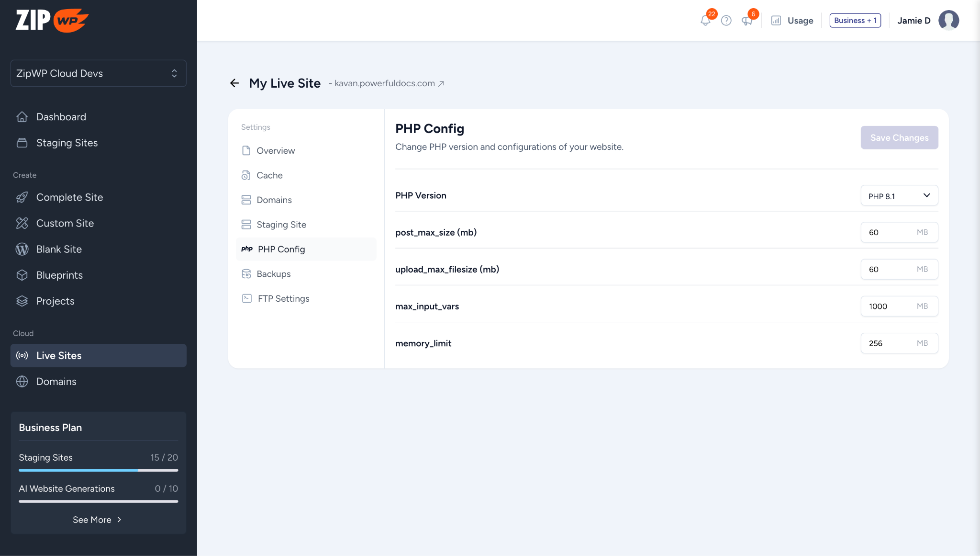Open Blueprints in the sidebar
The height and width of the screenshot is (556, 980).
tap(59, 275)
